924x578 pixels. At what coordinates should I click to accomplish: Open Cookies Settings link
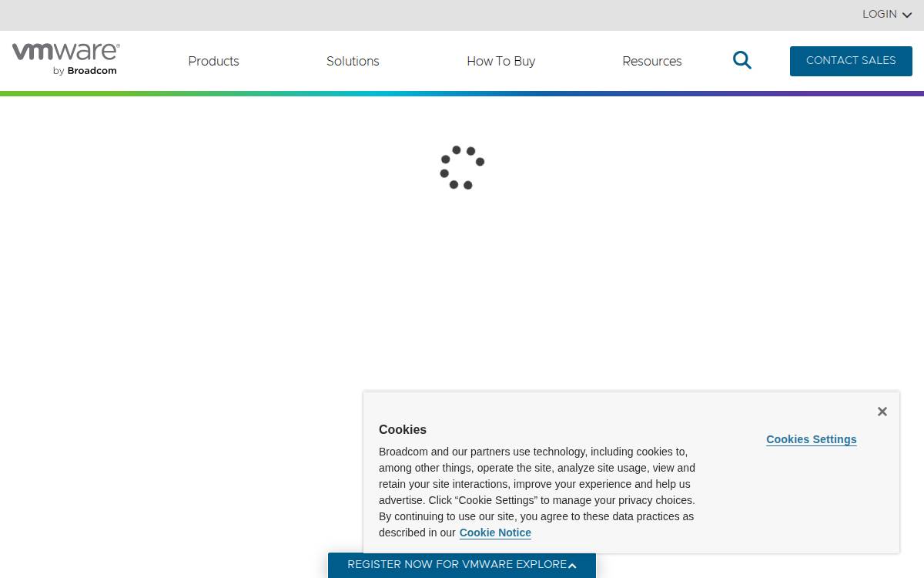point(812,439)
